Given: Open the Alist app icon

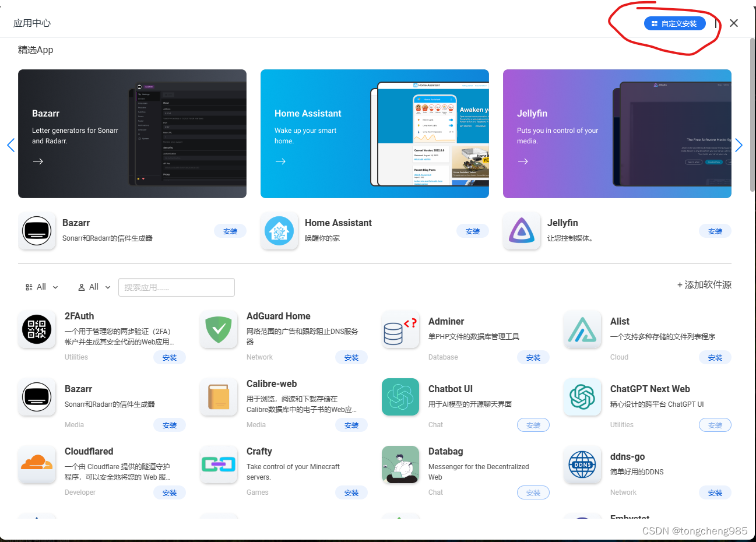Looking at the screenshot, I should pos(582,329).
